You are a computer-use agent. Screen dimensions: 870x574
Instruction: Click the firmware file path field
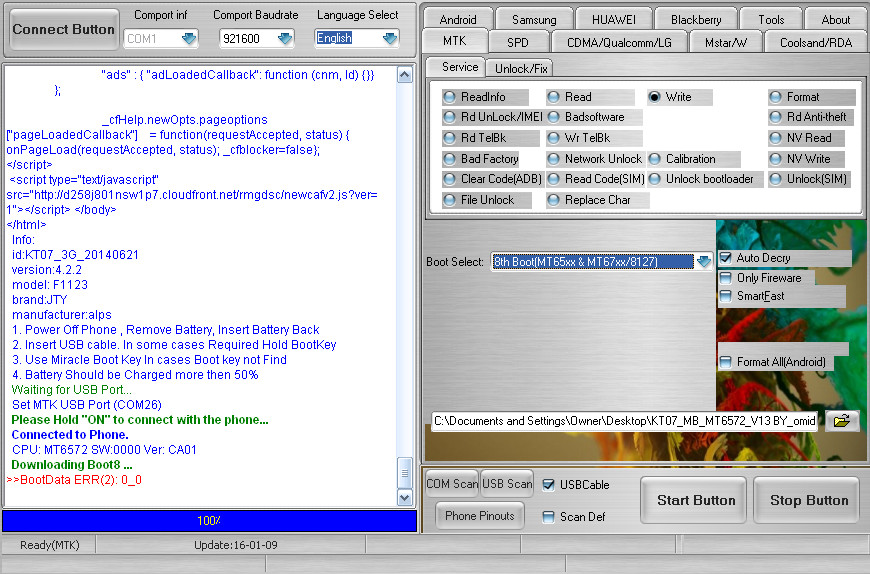pyautogui.click(x=625, y=421)
